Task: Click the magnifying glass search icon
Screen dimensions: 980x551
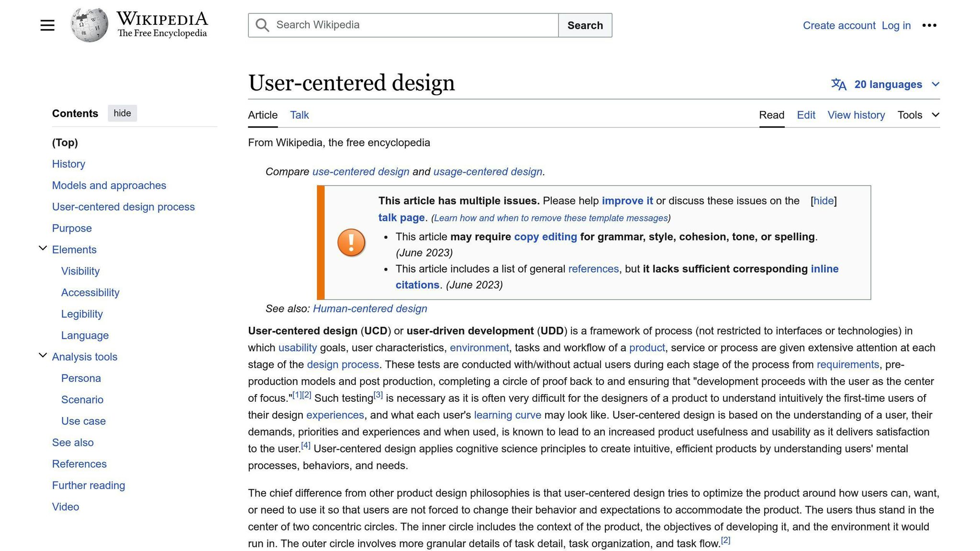Action: click(262, 25)
